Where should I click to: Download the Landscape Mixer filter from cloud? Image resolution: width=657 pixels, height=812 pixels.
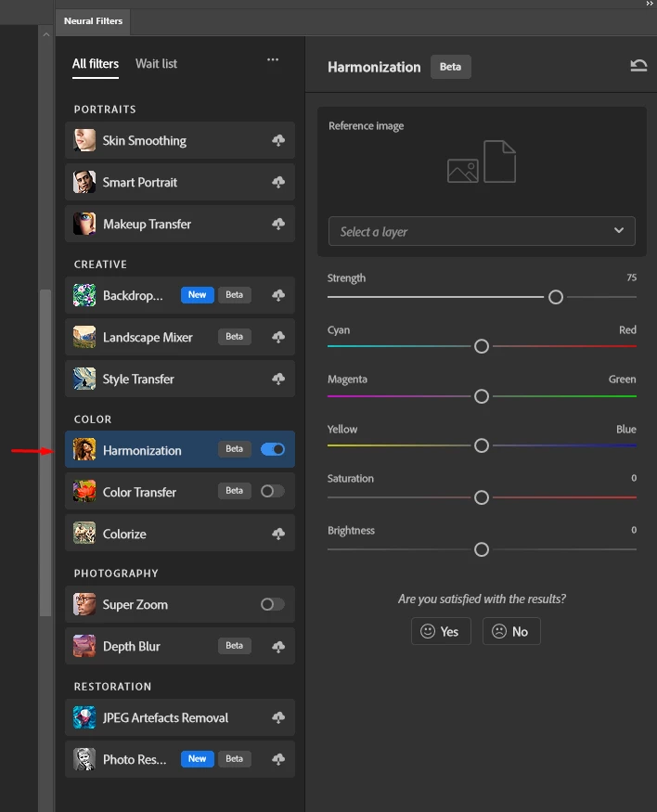coord(278,337)
